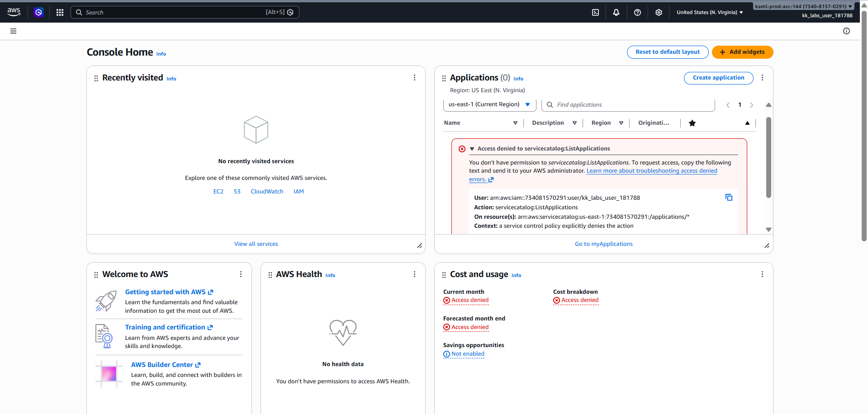Image resolution: width=868 pixels, height=414 pixels.
Task: Click the Create application button
Action: coord(718,78)
